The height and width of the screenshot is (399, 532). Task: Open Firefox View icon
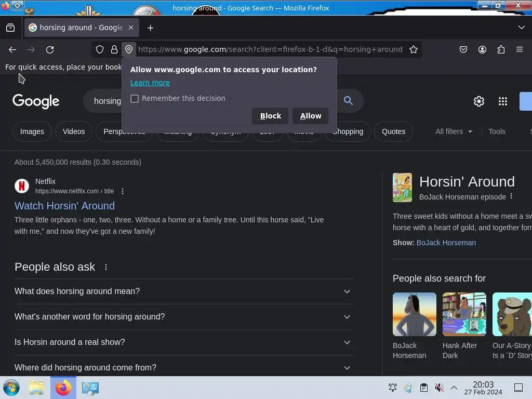pyautogui.click(x=10, y=28)
